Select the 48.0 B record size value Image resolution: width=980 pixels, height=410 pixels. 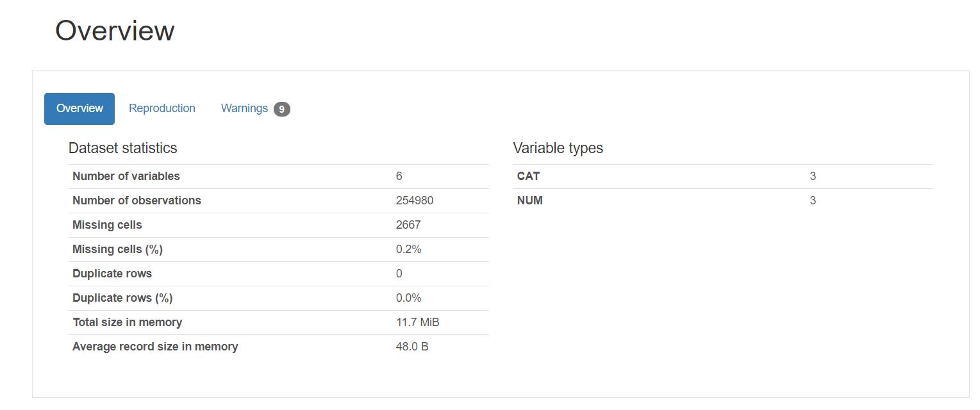[x=413, y=346]
